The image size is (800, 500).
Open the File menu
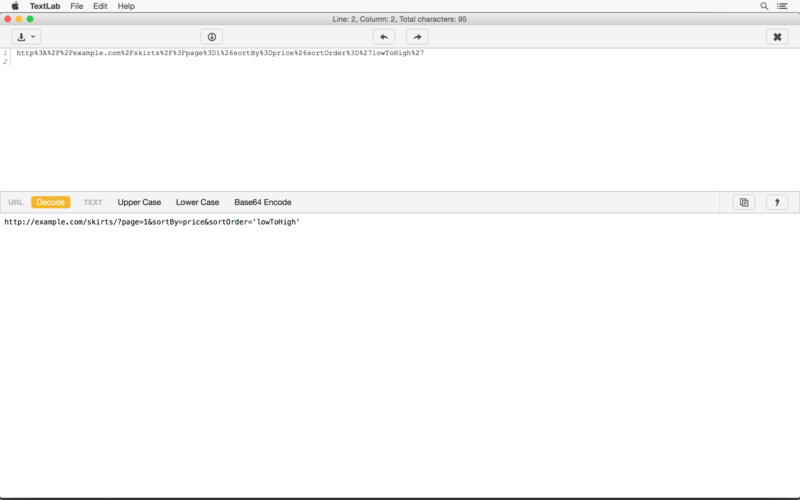coord(77,6)
